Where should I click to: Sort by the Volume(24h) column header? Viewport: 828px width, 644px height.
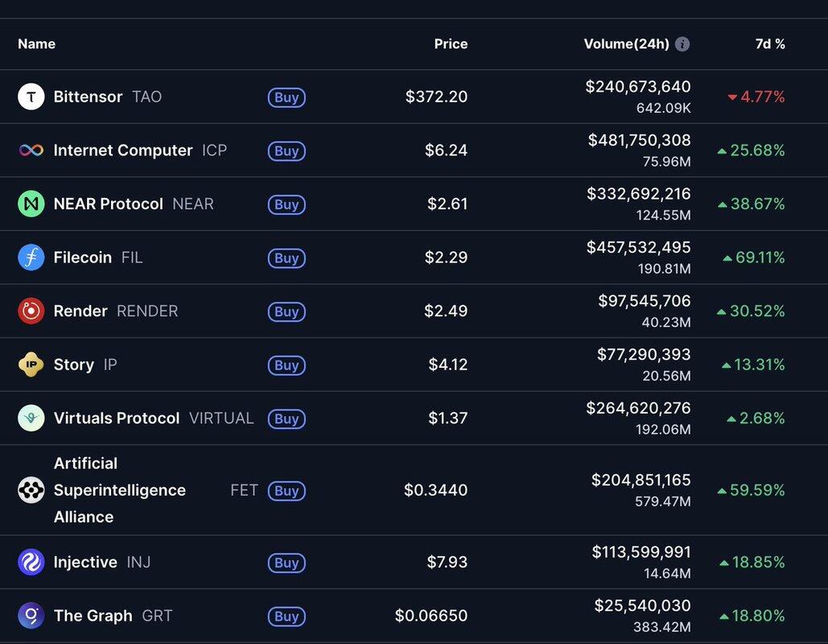point(626,44)
